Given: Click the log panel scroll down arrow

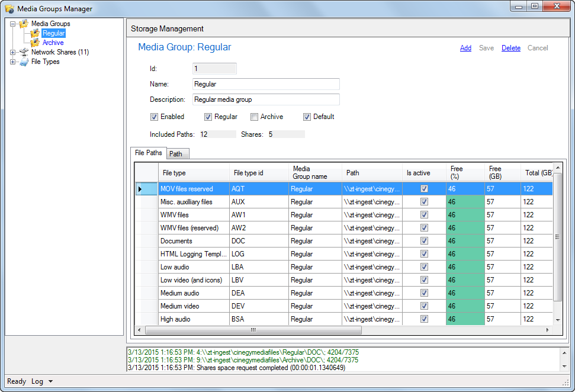Looking at the screenshot, I should [x=564, y=367].
